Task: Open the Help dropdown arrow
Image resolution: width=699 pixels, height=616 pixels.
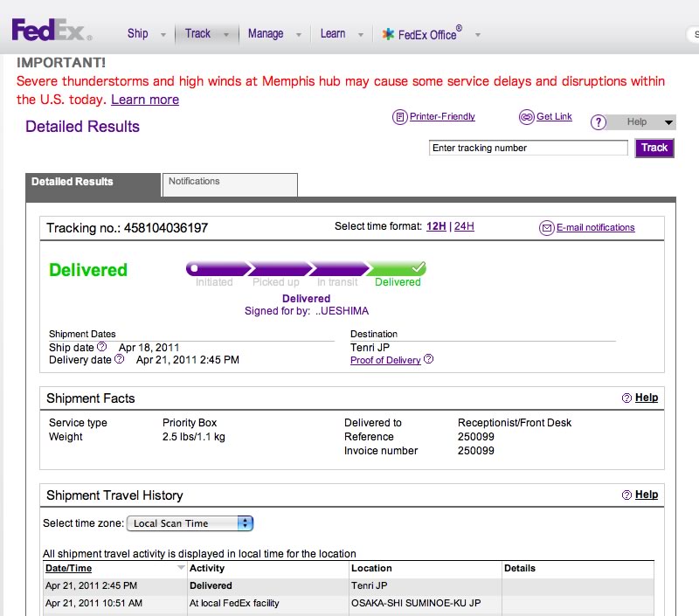Action: point(668,122)
